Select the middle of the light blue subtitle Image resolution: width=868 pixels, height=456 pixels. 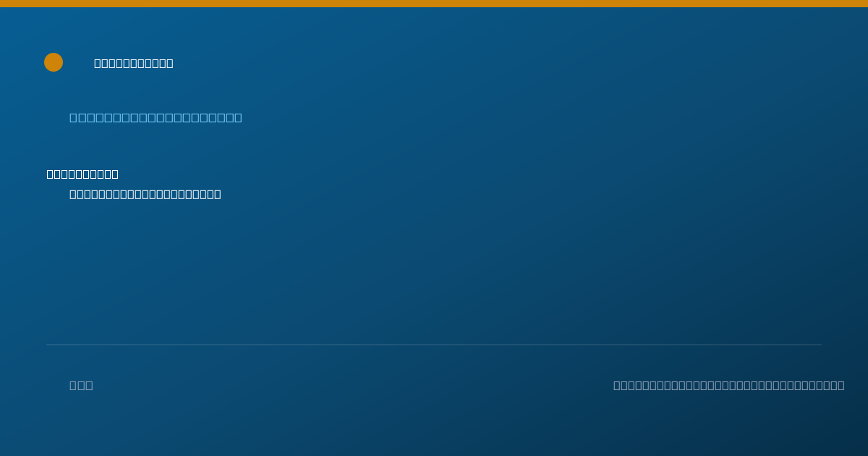[156, 117]
